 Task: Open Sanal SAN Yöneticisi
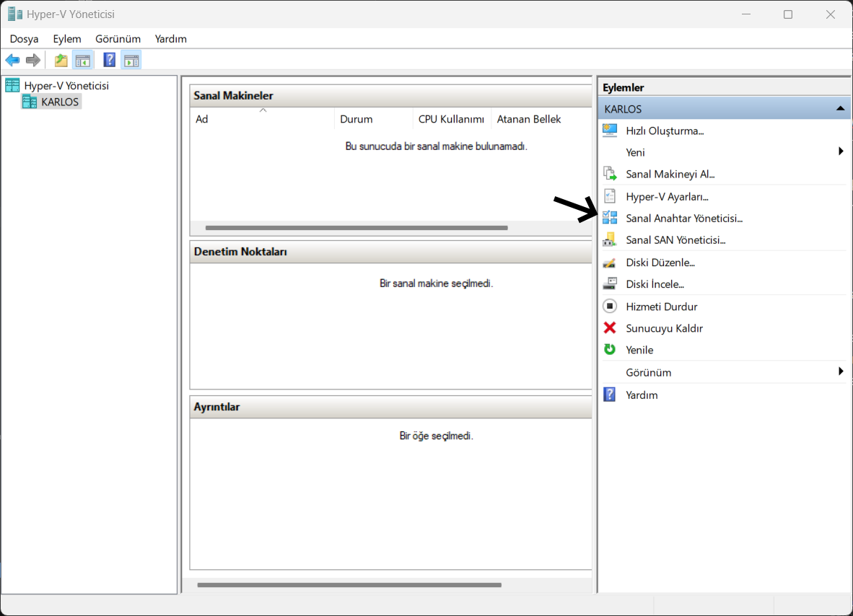click(x=675, y=239)
